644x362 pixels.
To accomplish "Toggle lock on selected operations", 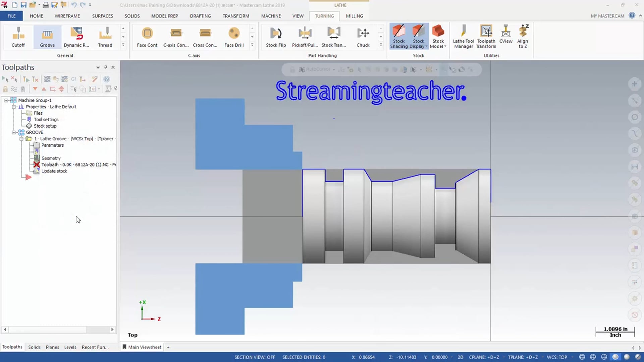I will [5, 89].
